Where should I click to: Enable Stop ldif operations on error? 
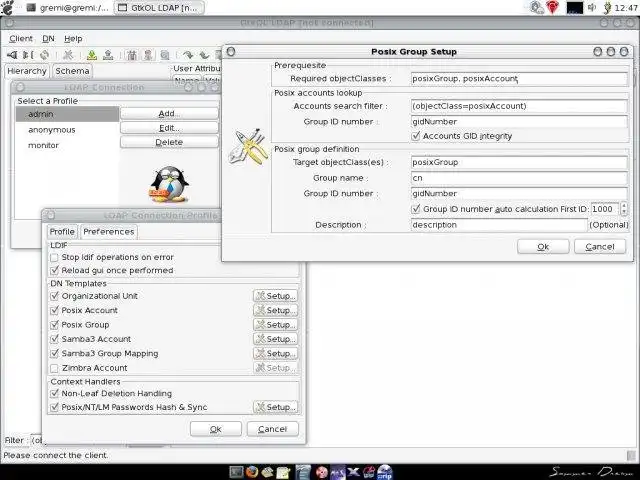[54, 258]
